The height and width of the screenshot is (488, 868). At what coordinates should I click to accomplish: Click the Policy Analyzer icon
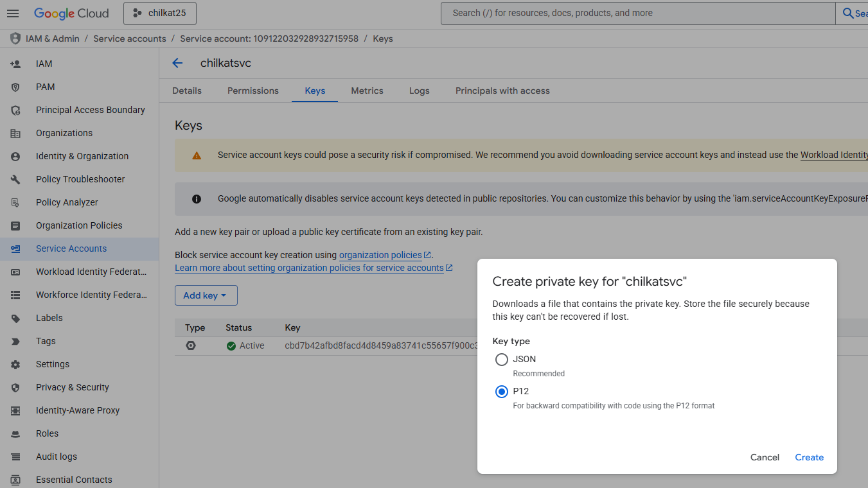coord(15,202)
